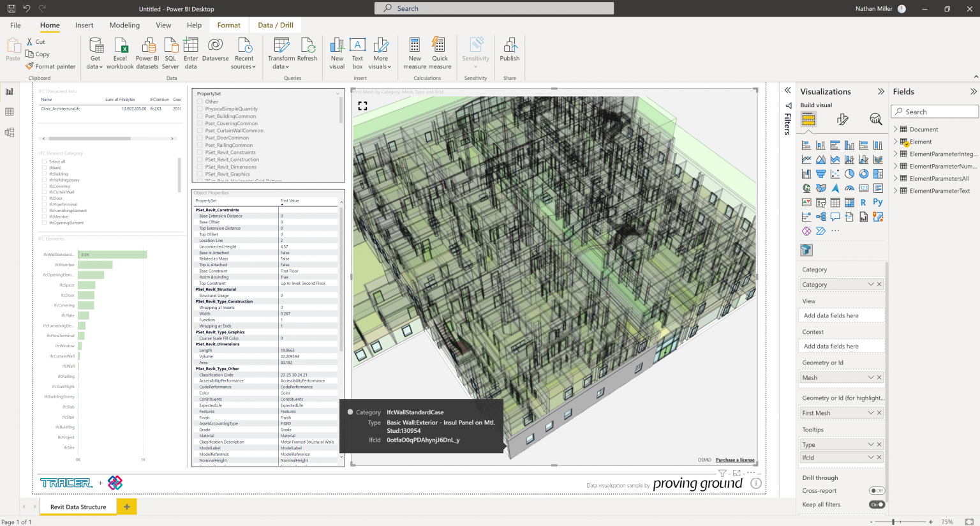980x526 pixels.
Task: Open the Publish tool on the ribbon
Action: tap(509, 51)
